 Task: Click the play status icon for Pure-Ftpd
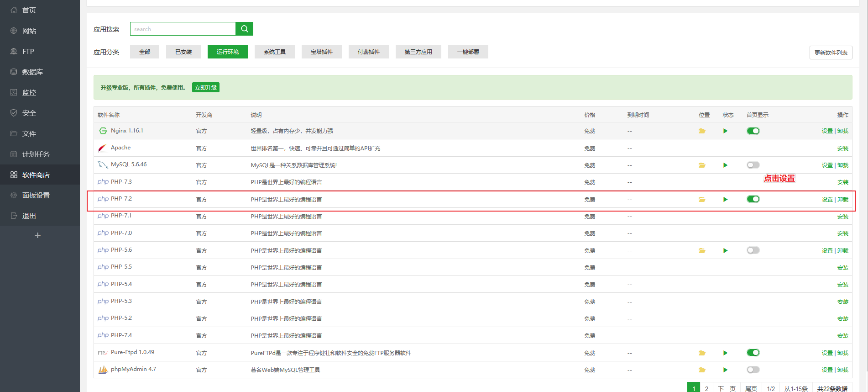[x=725, y=353]
